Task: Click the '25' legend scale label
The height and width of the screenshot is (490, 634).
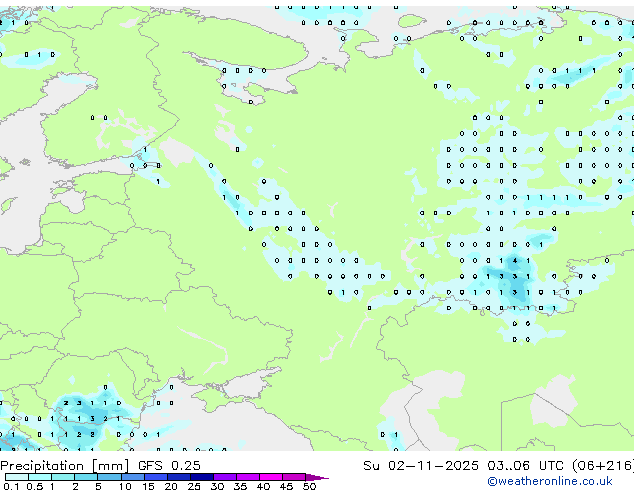Action: coord(194,486)
